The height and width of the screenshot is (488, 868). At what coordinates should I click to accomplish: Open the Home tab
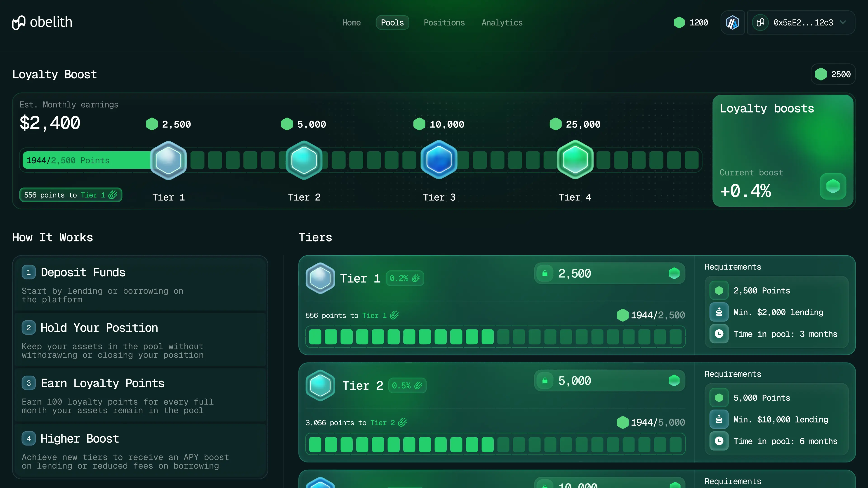point(351,23)
